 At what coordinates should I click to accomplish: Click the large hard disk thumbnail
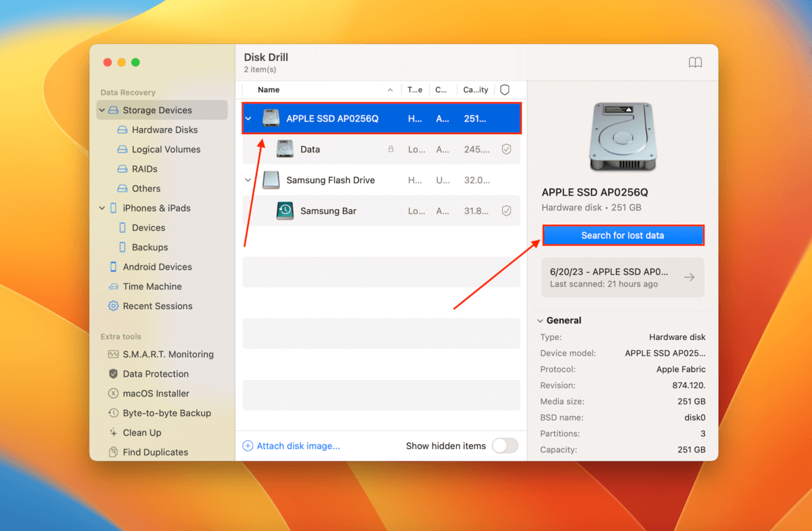623,136
